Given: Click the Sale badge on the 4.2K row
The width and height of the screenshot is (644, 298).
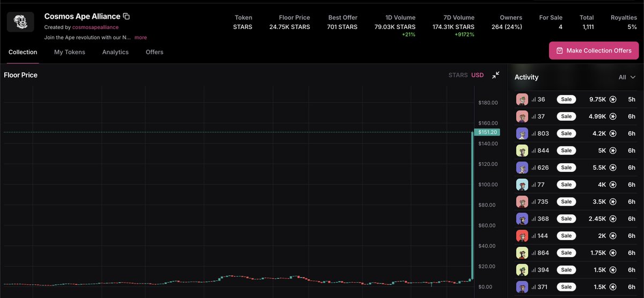Looking at the screenshot, I should (566, 133).
